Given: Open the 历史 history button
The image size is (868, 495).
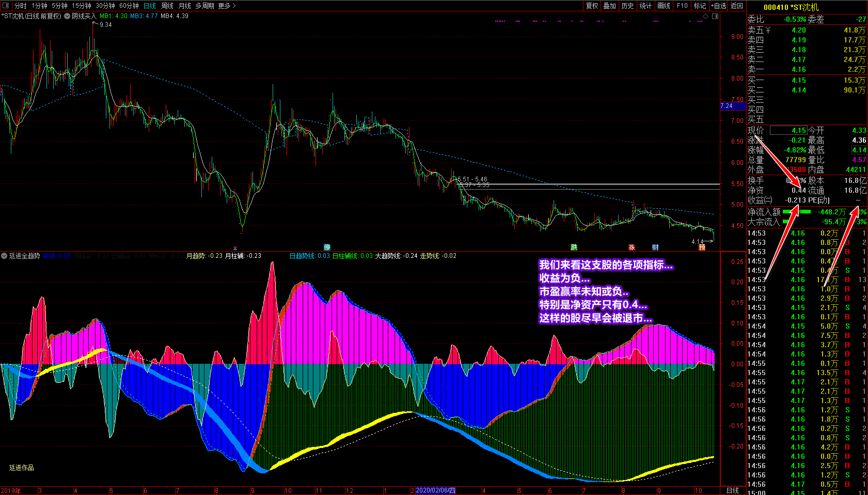Looking at the screenshot, I should (x=627, y=6).
